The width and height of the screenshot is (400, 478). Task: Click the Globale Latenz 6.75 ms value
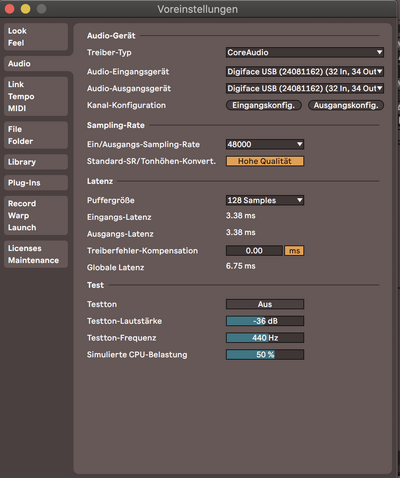pyautogui.click(x=240, y=266)
